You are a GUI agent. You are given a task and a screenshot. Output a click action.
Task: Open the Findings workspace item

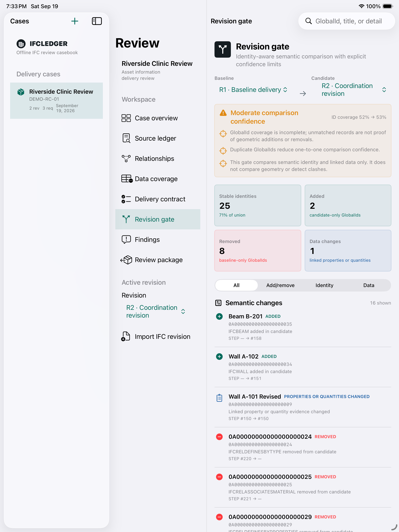point(158,240)
